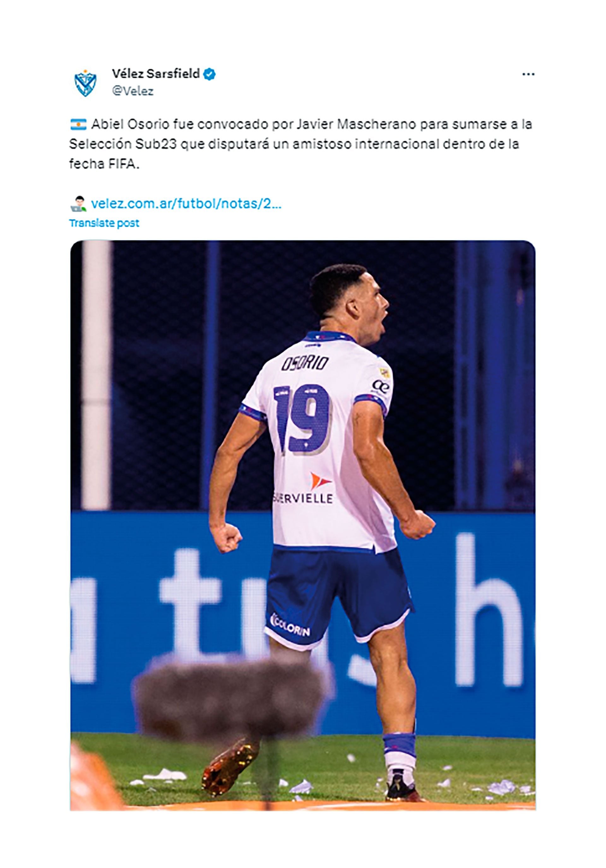
Task: Click the Argentina flag emoji
Action: coord(78,124)
